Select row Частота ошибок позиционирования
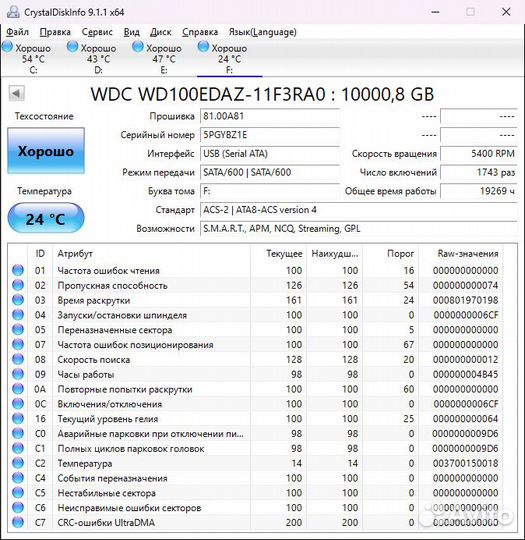This screenshot has height=540, width=525. (x=255, y=344)
